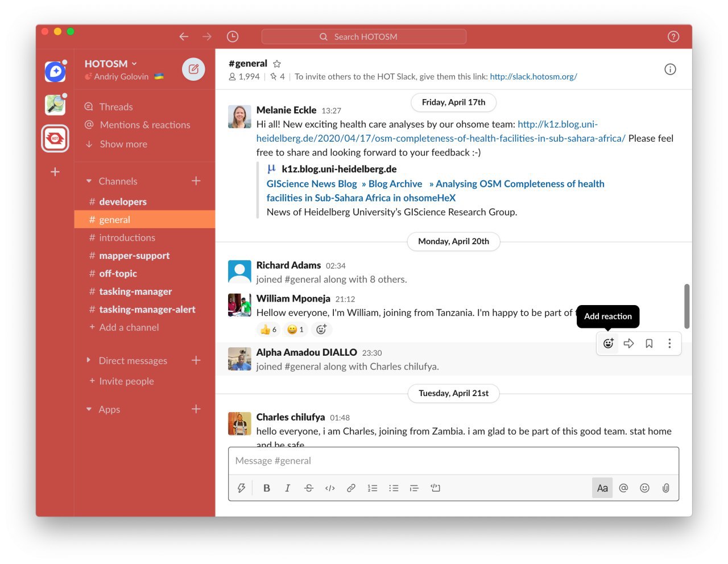Screen dimensions: 728x564
Task: Hide formatting with the Aa button
Action: pyautogui.click(x=602, y=488)
